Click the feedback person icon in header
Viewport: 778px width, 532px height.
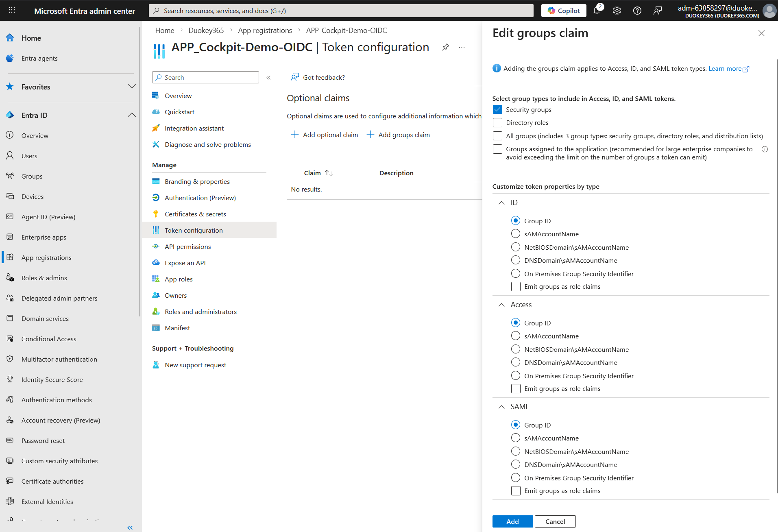[x=657, y=11]
